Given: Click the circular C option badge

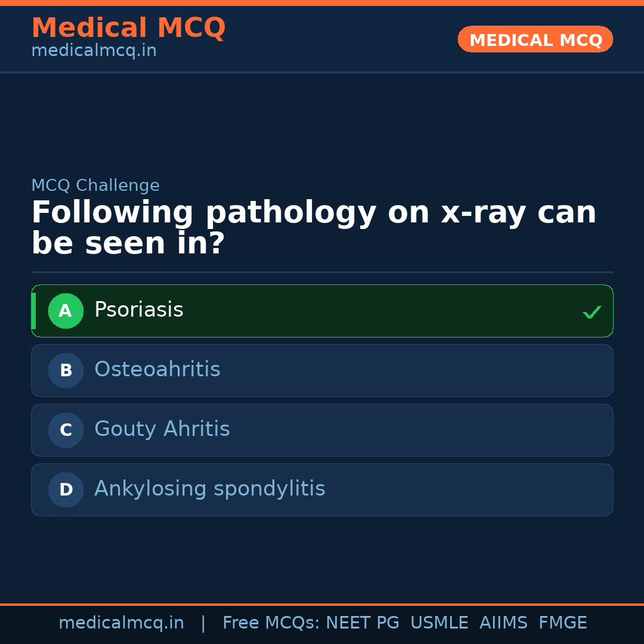Looking at the screenshot, I should (66, 430).
